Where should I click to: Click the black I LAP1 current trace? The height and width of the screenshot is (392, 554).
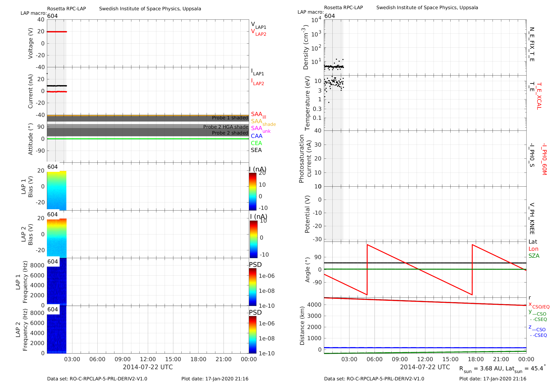(x=57, y=86)
